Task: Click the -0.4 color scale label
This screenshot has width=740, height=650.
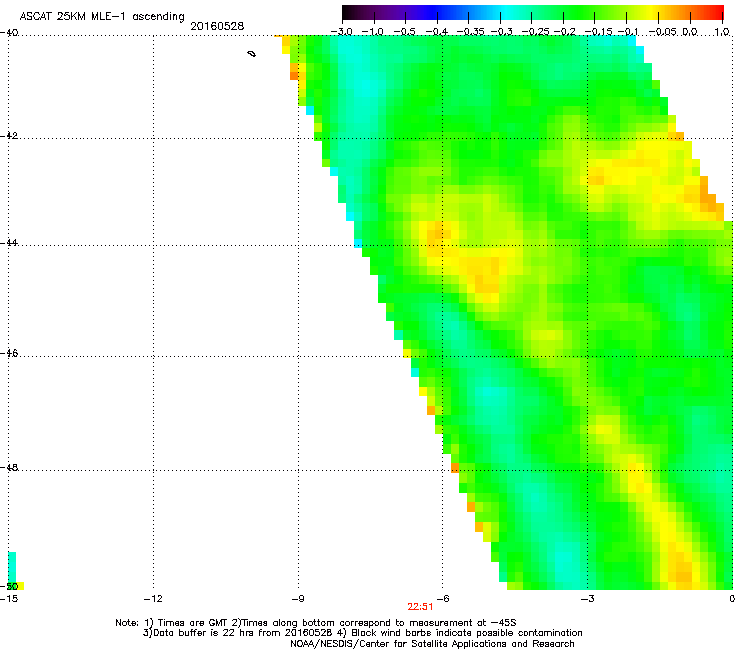Action: [437, 32]
